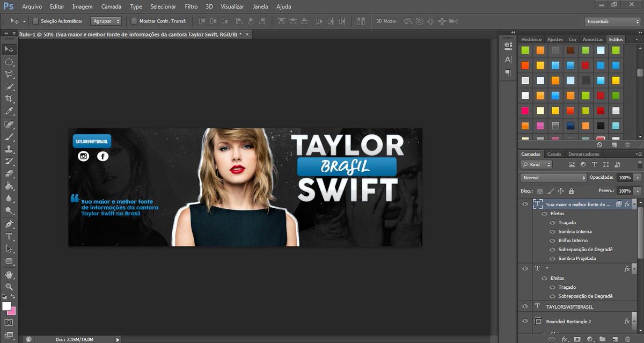This screenshot has width=644, height=343.
Task: Add a layer mask from bottom bar
Action: click(x=577, y=339)
